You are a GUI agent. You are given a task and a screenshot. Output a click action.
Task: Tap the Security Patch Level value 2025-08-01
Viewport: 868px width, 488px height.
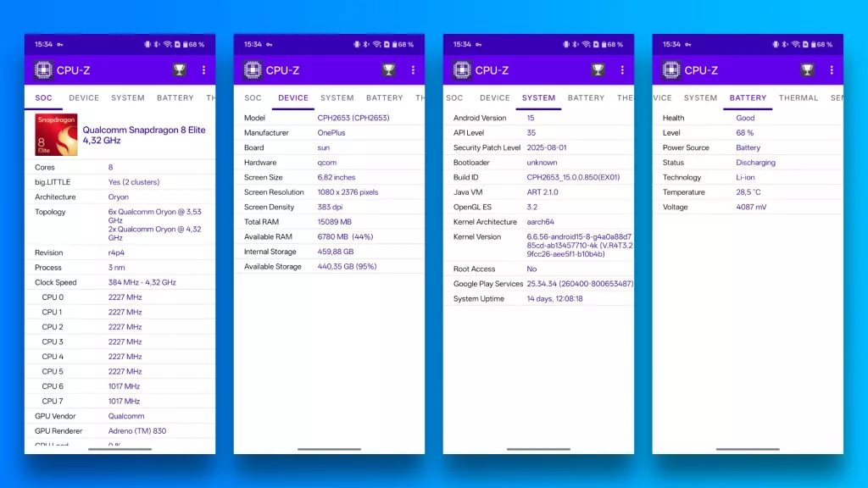(x=547, y=147)
